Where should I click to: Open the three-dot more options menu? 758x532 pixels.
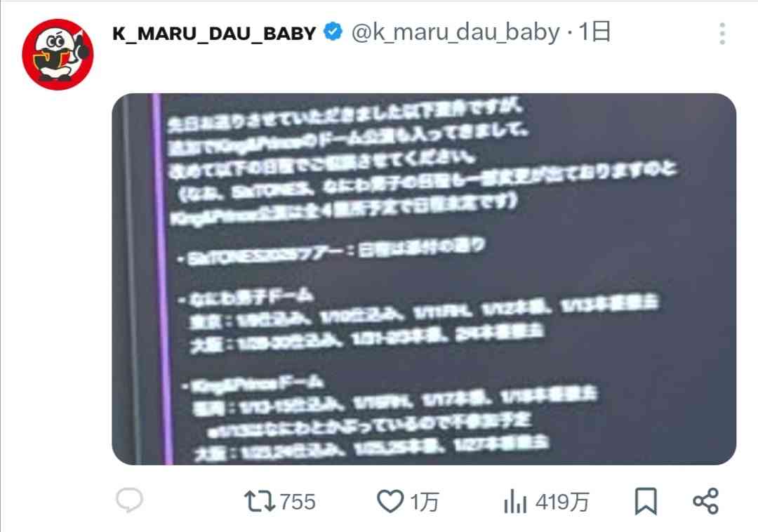point(722,34)
